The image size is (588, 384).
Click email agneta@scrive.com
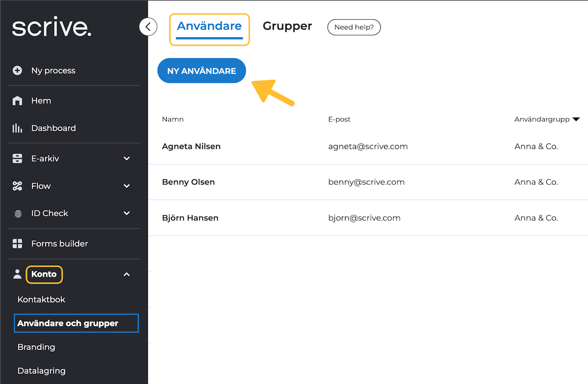click(368, 146)
